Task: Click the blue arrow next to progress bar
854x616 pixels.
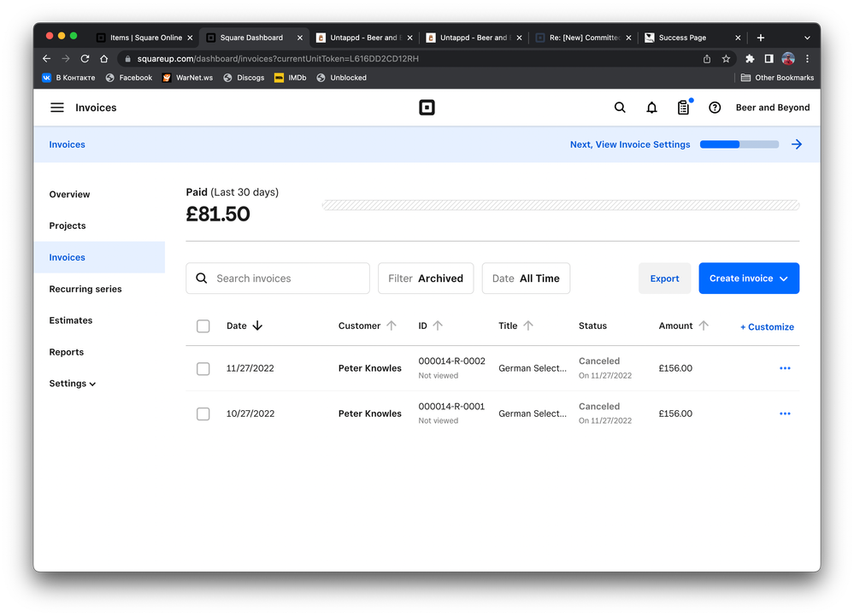Action: click(x=796, y=144)
